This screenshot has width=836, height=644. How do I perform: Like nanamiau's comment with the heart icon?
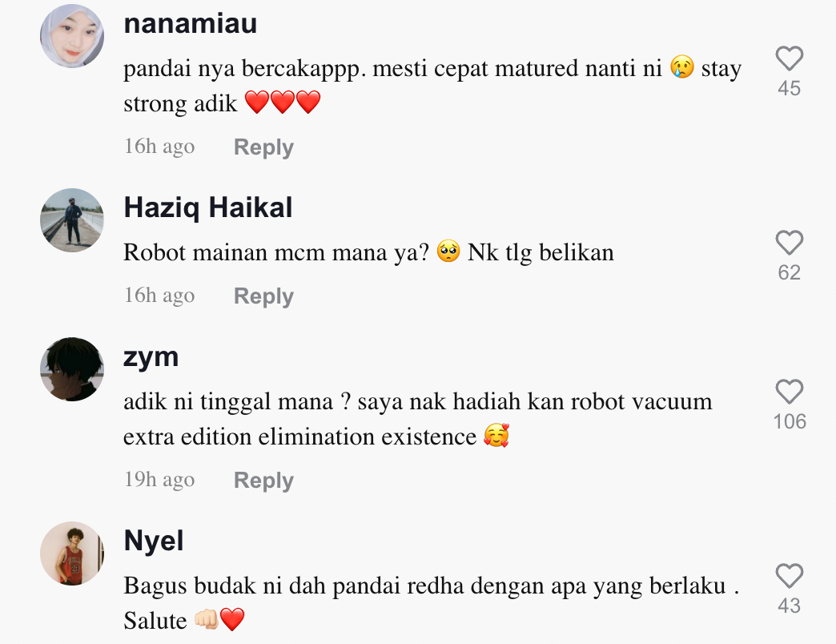pos(789,58)
